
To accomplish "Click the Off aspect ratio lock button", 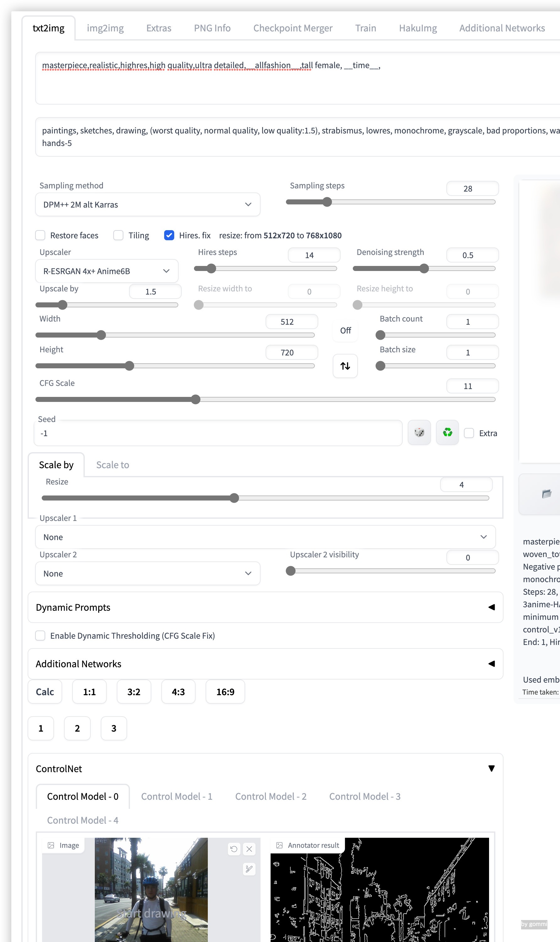I will tap(345, 331).
